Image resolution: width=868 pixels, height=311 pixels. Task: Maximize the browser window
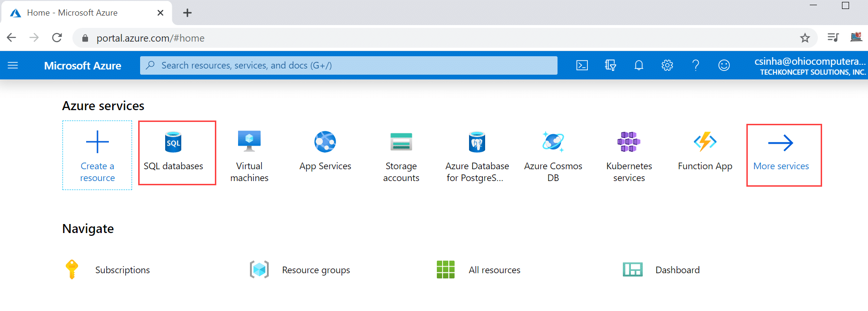click(845, 6)
